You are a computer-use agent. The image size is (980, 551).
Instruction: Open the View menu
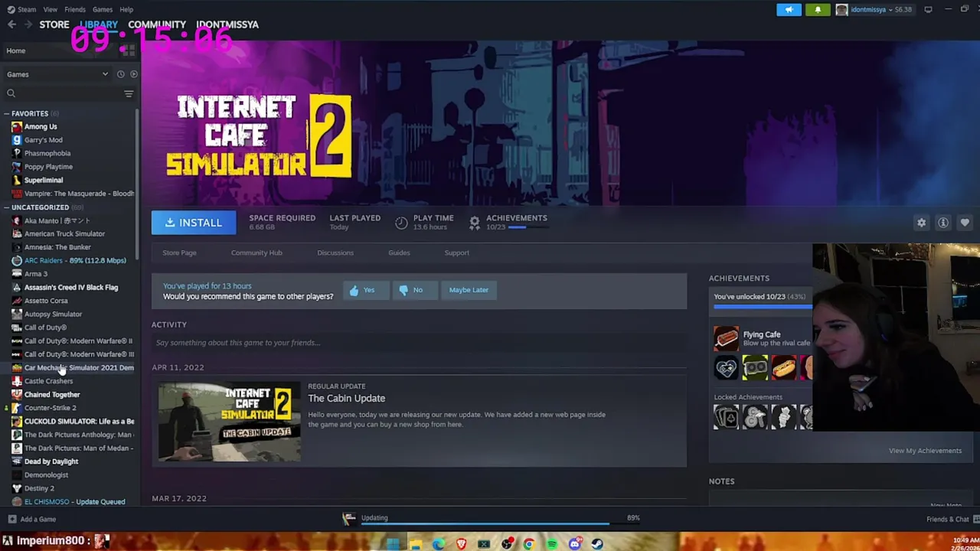tap(50, 10)
